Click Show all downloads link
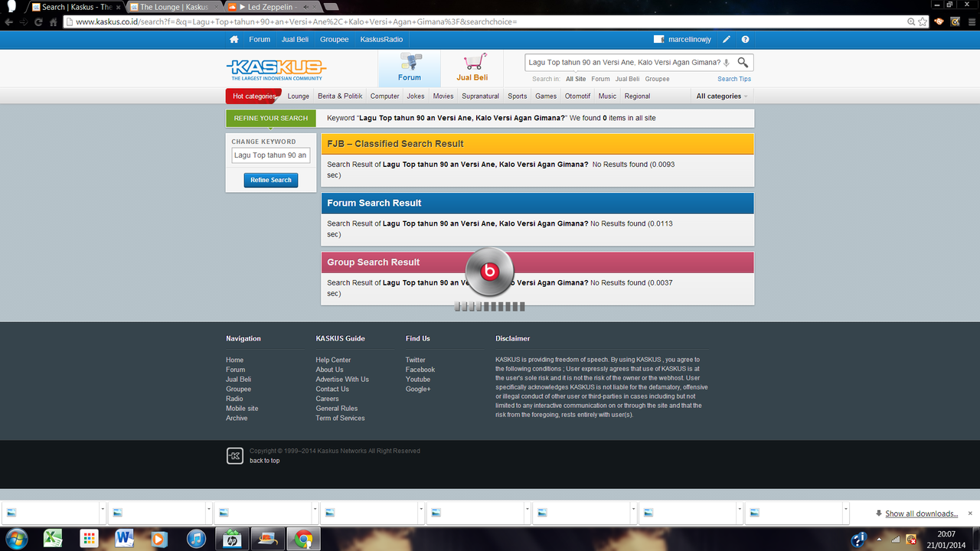This screenshot has width=980, height=551. [x=921, y=514]
